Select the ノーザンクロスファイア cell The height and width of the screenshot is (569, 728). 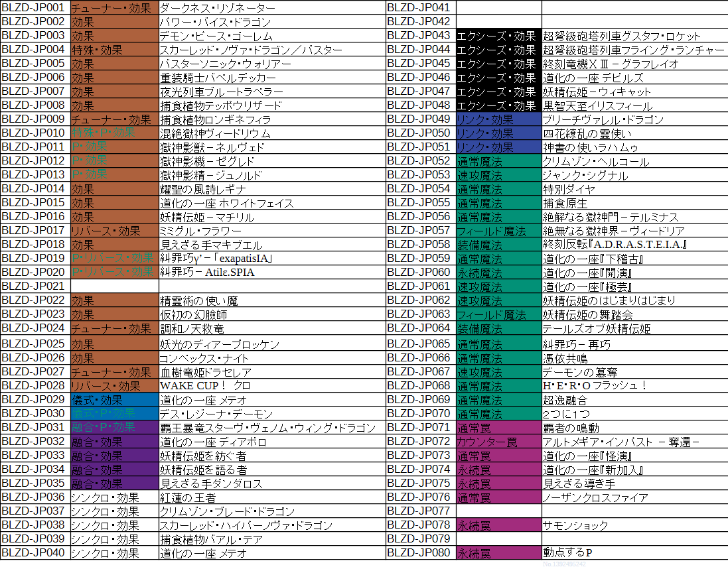tap(634, 497)
